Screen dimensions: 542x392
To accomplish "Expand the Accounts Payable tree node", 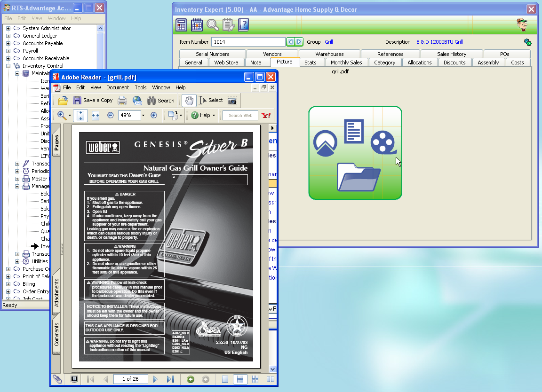I will 8,44.
